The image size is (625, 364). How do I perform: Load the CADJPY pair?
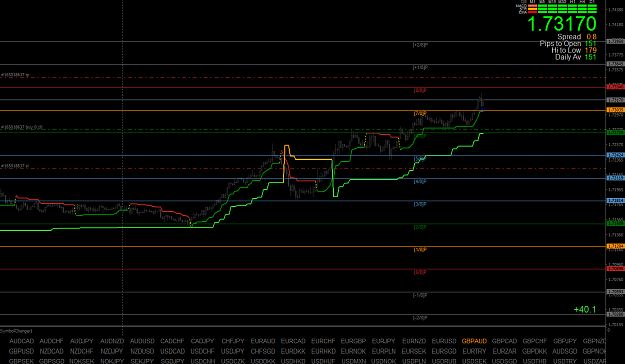click(202, 341)
